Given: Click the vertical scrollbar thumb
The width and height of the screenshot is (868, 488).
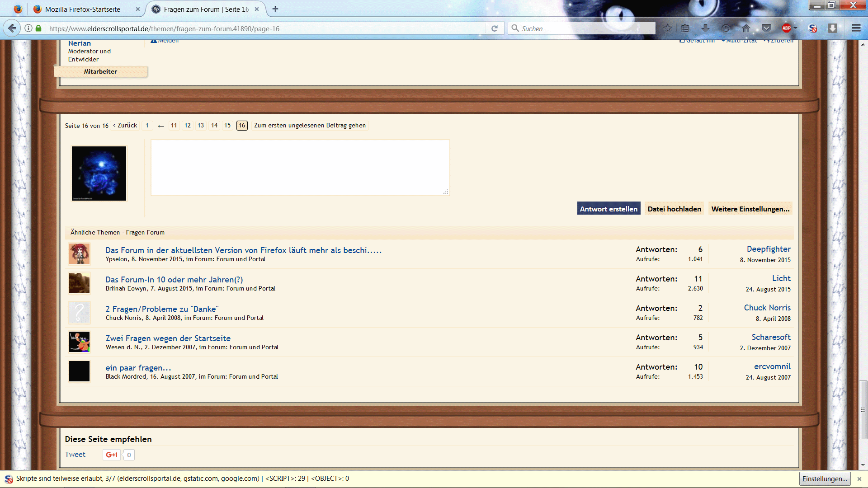Looking at the screenshot, I should (x=863, y=409).
